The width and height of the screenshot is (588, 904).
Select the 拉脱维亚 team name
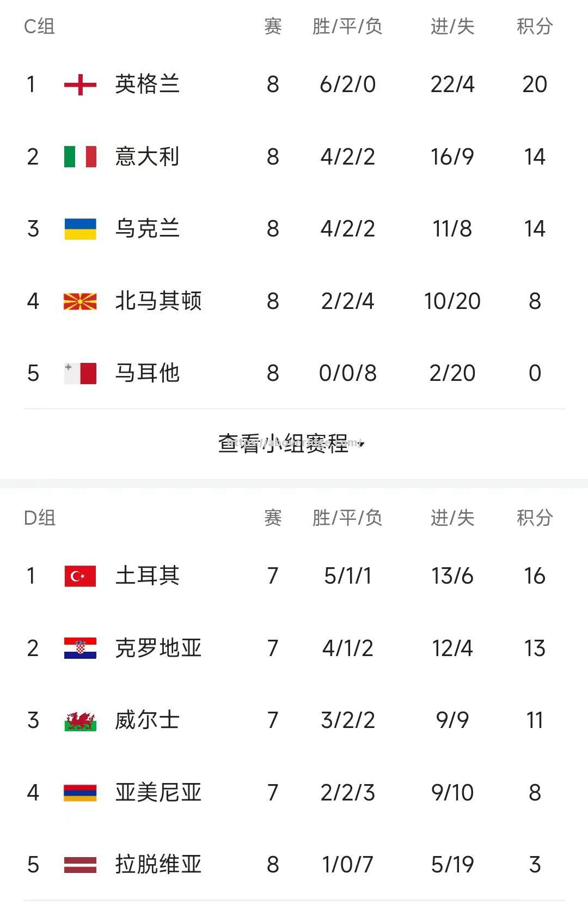158,865
